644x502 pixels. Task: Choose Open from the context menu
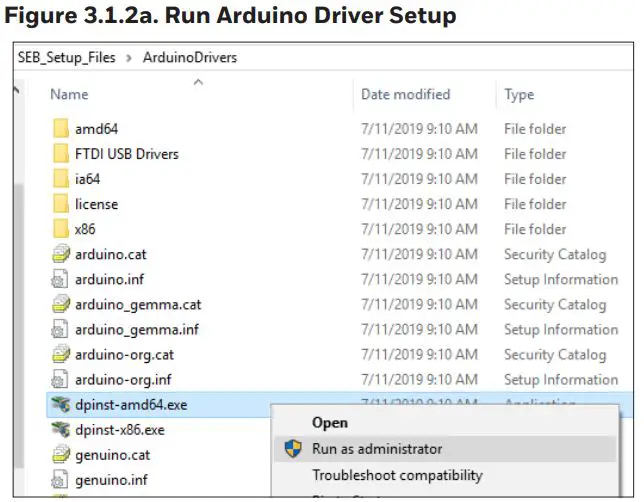click(330, 423)
